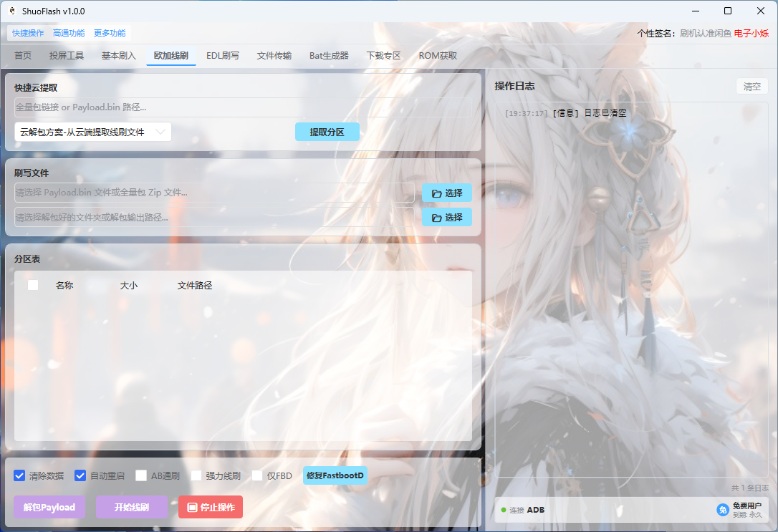The width and height of the screenshot is (778, 532).
Task: Select the 欧加线刷 tab
Action: tap(171, 56)
